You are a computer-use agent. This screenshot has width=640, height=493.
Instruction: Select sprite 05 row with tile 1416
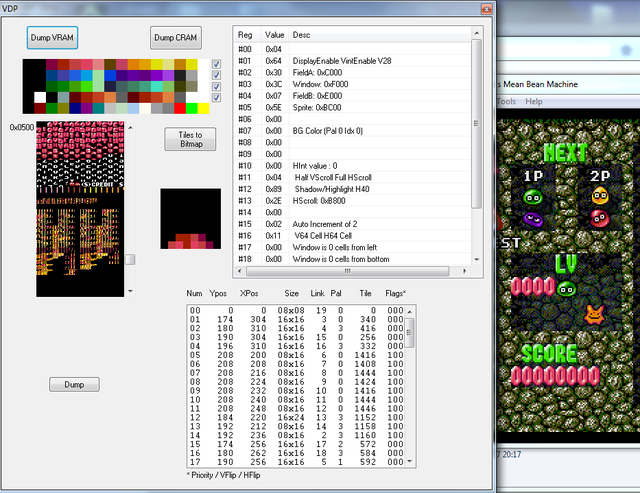(x=296, y=355)
